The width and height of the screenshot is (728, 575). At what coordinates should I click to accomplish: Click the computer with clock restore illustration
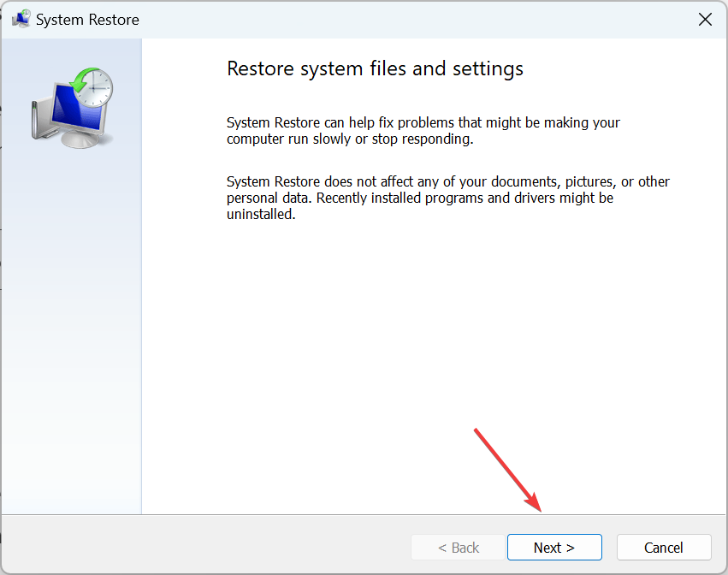73,108
